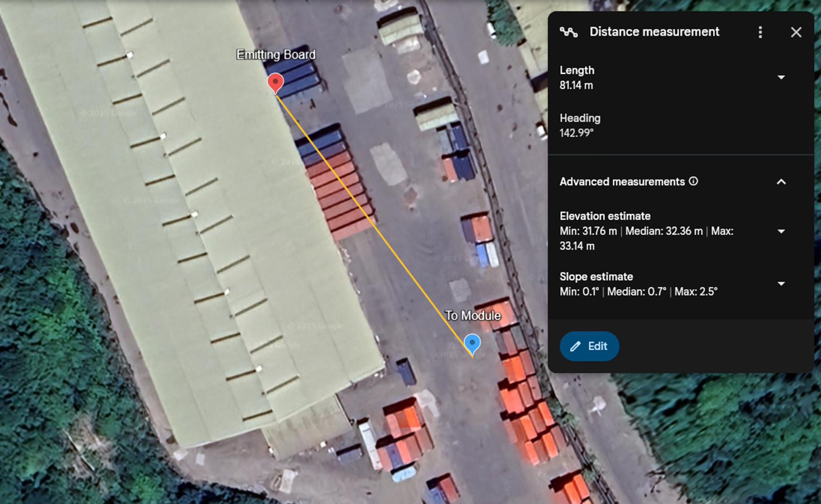Image resolution: width=821 pixels, height=504 pixels.
Task: Select the blue To Module pin
Action: tap(472, 343)
